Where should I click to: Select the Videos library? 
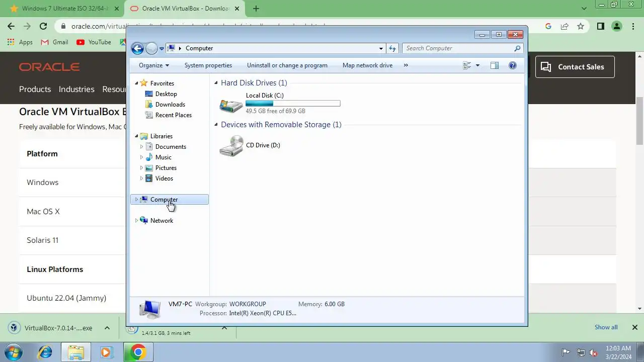tap(164, 178)
